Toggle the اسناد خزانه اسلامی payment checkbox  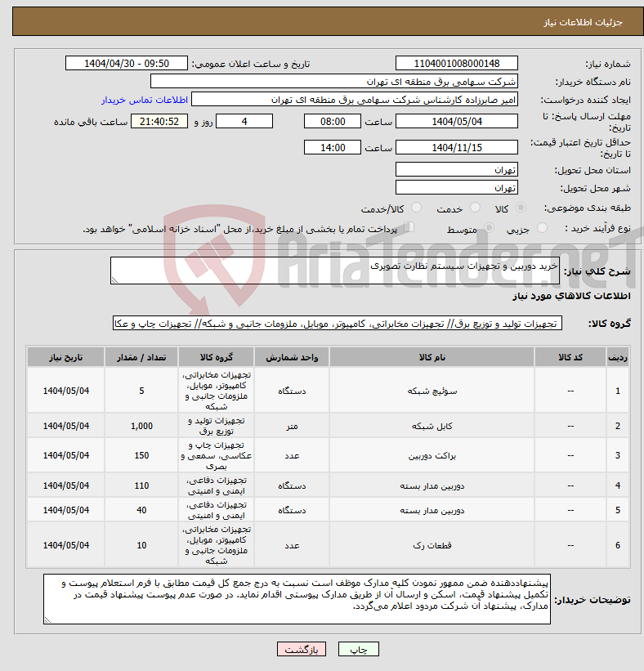coord(409,227)
